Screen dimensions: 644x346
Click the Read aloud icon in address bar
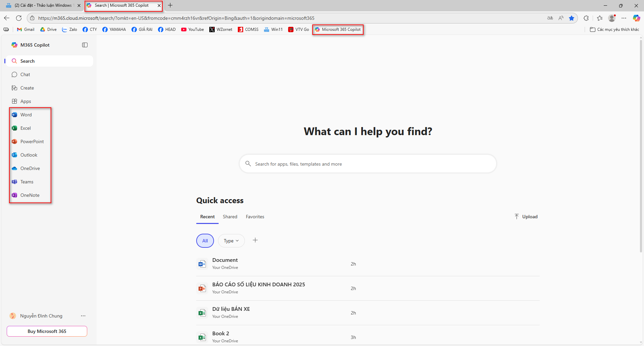pyautogui.click(x=561, y=18)
